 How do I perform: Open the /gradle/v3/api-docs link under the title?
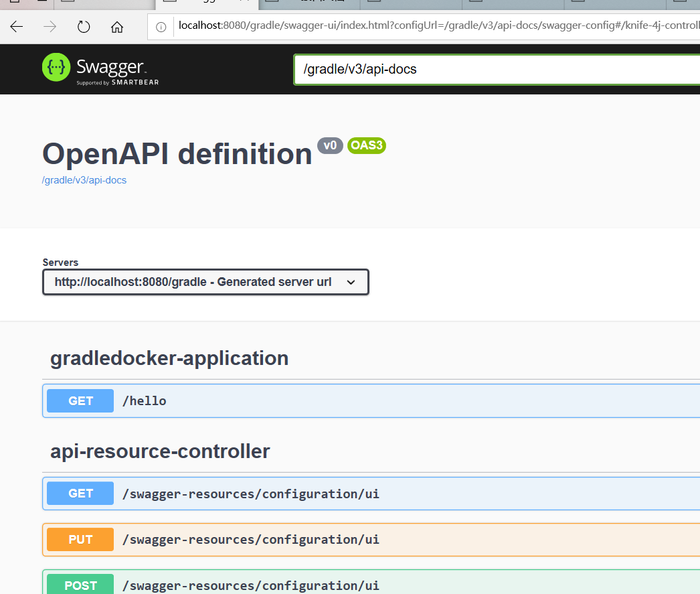coord(84,180)
